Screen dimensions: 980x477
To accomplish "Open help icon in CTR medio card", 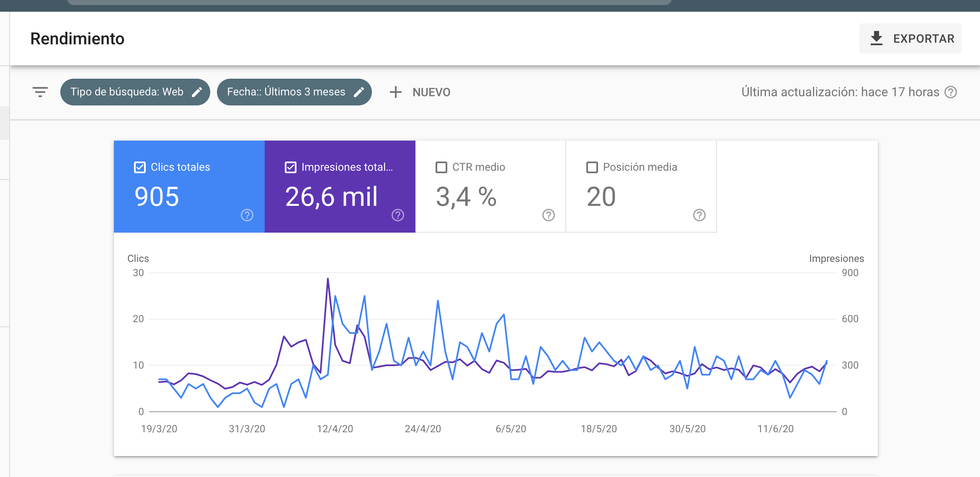I will click(549, 215).
